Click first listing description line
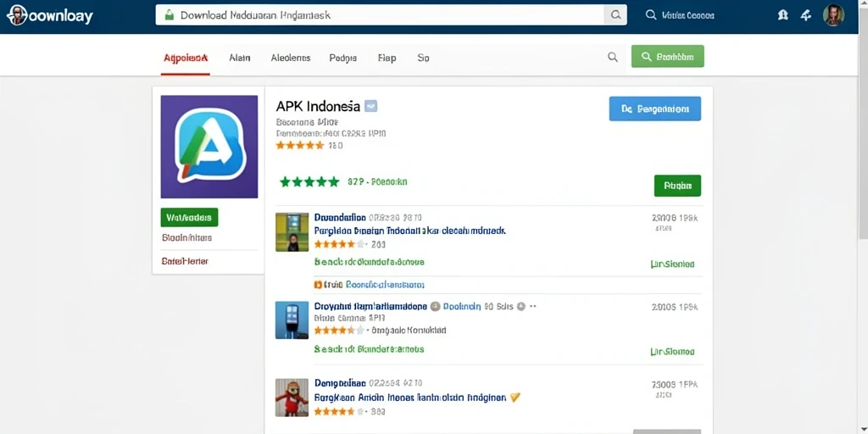The image size is (868, 434). click(x=409, y=231)
